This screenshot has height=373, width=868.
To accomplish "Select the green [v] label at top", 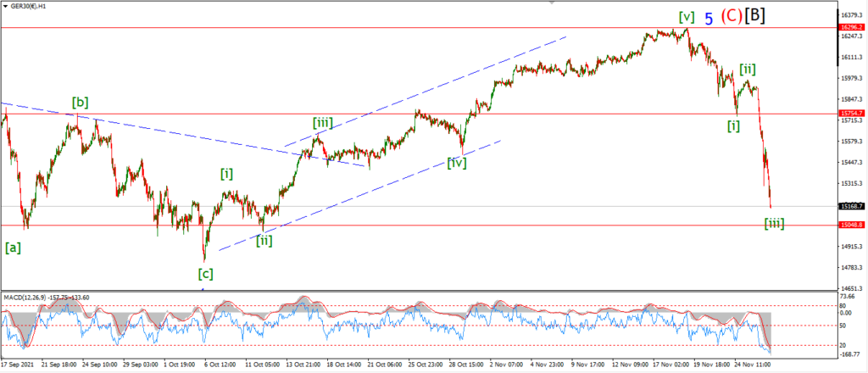I will point(687,18).
